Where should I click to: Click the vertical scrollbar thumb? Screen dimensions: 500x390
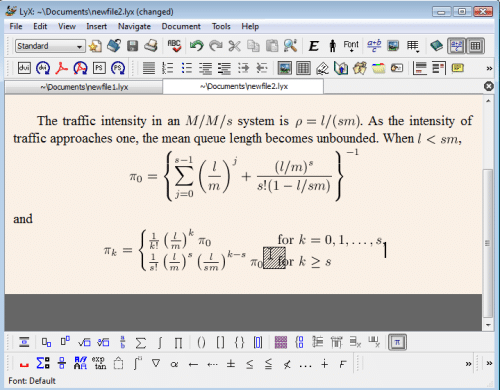tap(488, 243)
